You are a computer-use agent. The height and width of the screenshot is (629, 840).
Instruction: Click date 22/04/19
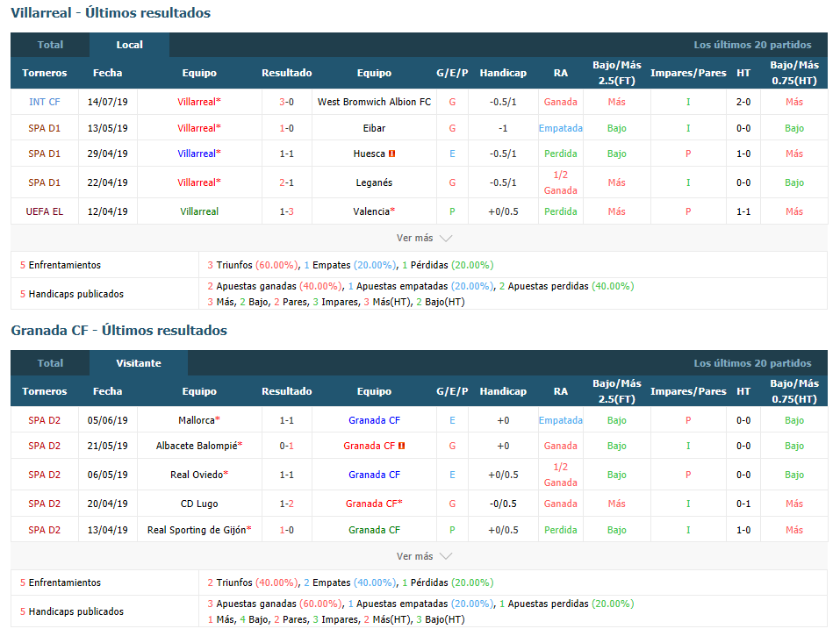(x=108, y=182)
